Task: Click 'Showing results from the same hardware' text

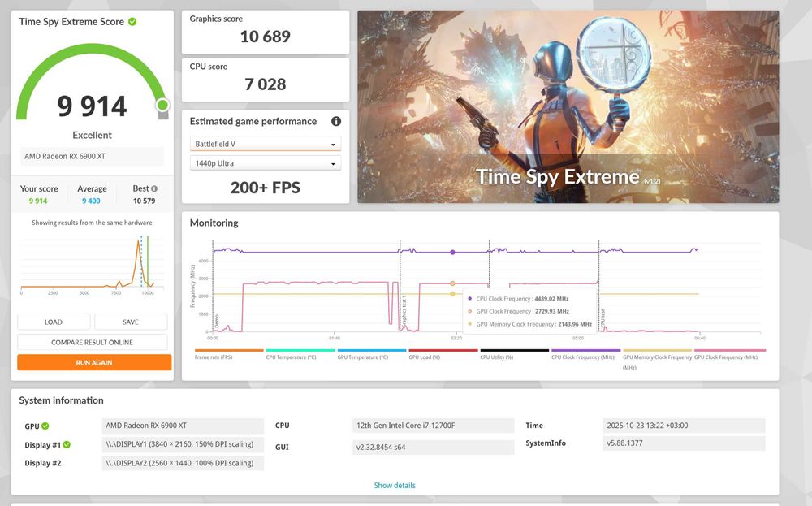Action: pos(93,223)
